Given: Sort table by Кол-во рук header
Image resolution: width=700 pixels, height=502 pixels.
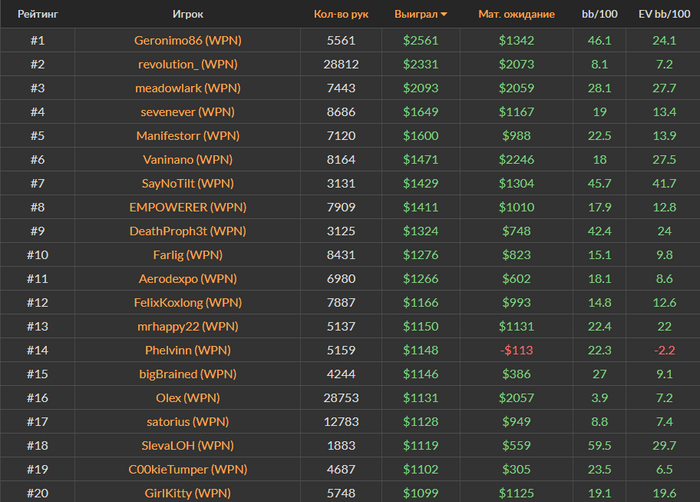Looking at the screenshot, I should pos(341,14).
